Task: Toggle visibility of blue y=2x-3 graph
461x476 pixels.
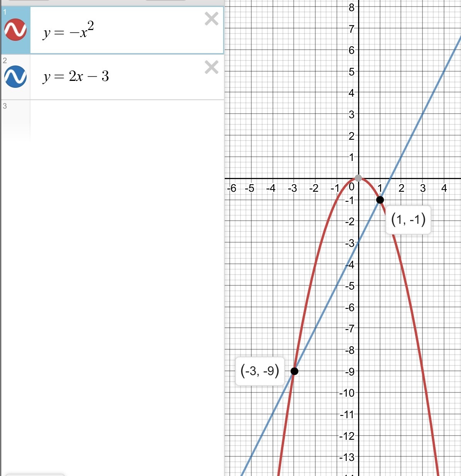Action: [x=15, y=77]
